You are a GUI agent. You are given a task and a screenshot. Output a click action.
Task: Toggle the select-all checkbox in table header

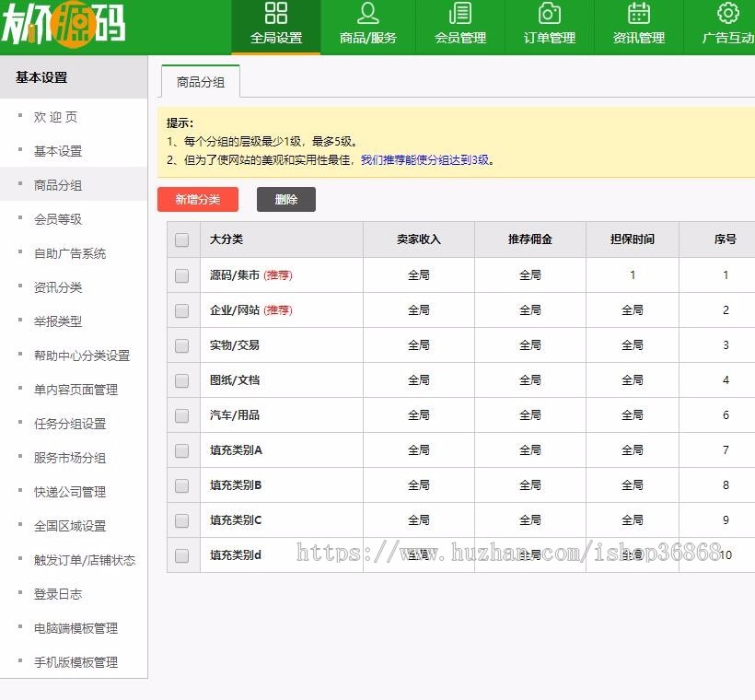pos(181,239)
